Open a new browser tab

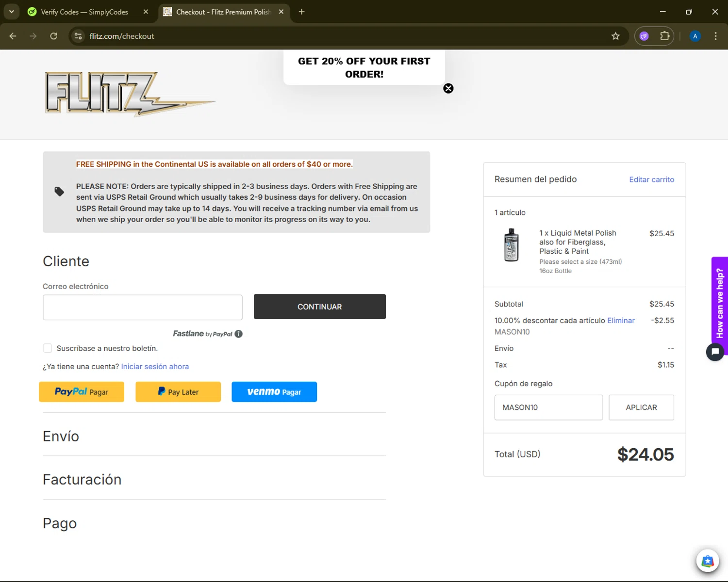click(x=301, y=12)
